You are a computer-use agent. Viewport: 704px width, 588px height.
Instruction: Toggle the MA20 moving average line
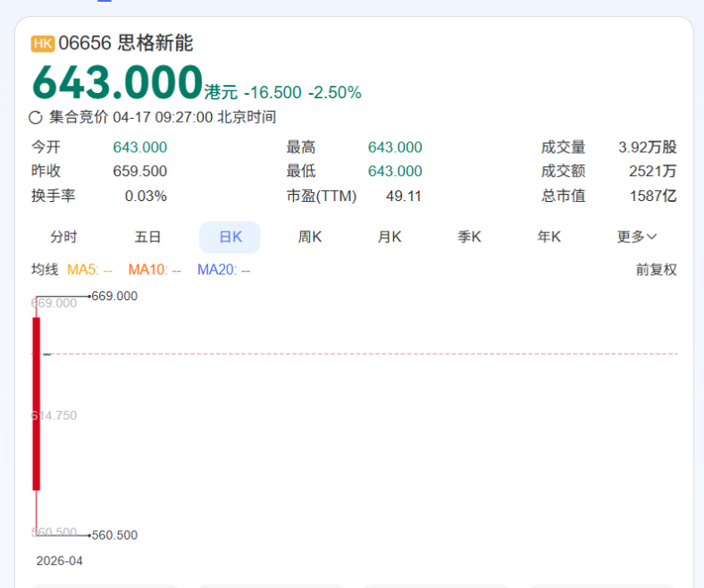223,270
